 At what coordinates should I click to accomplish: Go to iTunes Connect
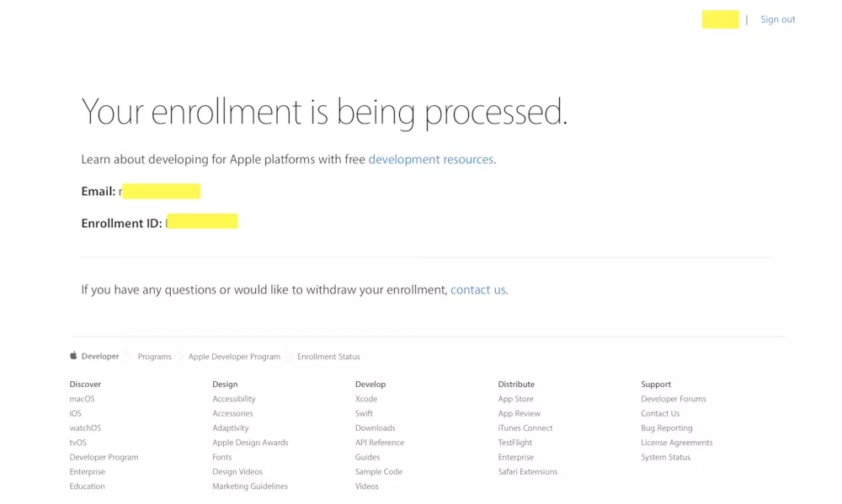(525, 428)
